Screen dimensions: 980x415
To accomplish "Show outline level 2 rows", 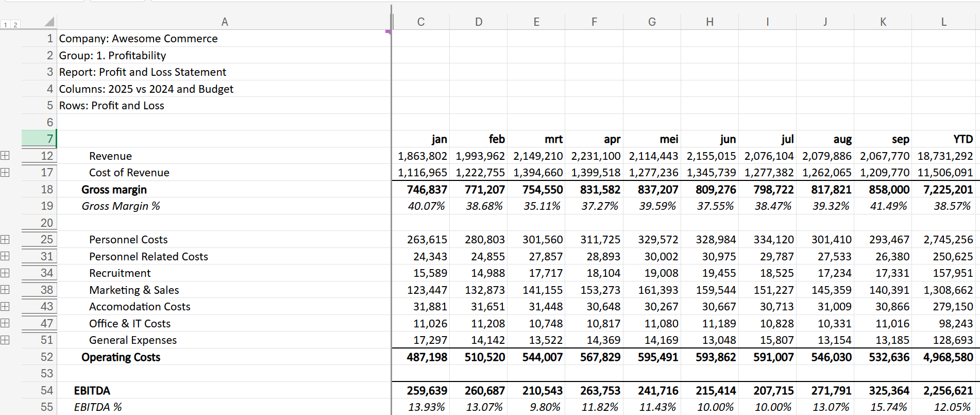I will tap(15, 25).
